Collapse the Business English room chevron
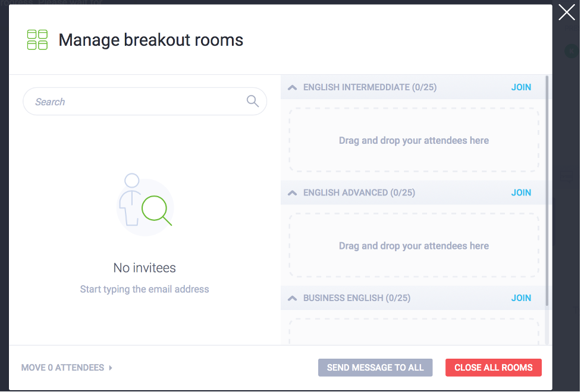Screen dimensions: 581x392 [x=293, y=298]
